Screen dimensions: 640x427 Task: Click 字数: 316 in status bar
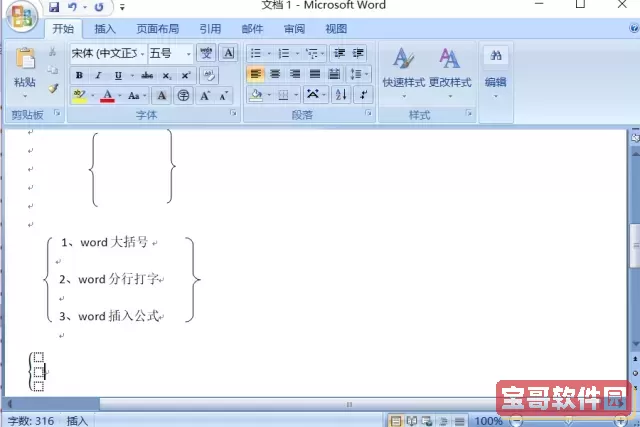click(x=31, y=421)
